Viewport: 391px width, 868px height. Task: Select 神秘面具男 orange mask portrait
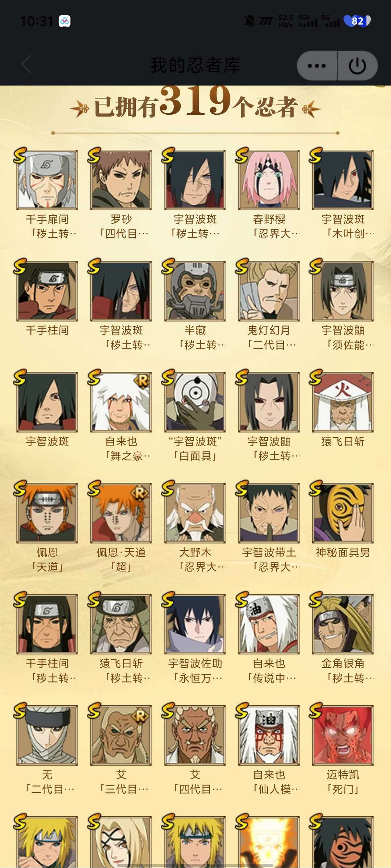point(343,513)
